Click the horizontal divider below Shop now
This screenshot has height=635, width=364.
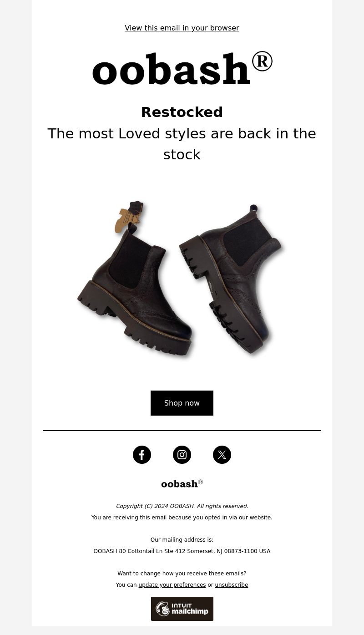182,431
